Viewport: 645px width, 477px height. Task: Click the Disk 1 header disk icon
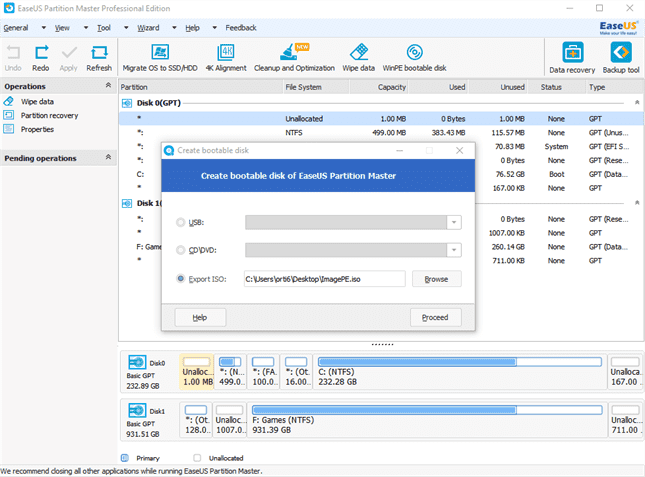(x=127, y=204)
